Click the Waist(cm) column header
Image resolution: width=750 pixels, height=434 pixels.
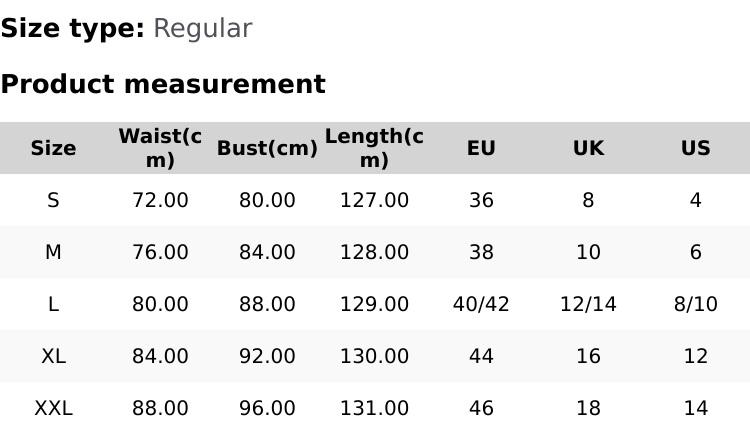[160, 148]
